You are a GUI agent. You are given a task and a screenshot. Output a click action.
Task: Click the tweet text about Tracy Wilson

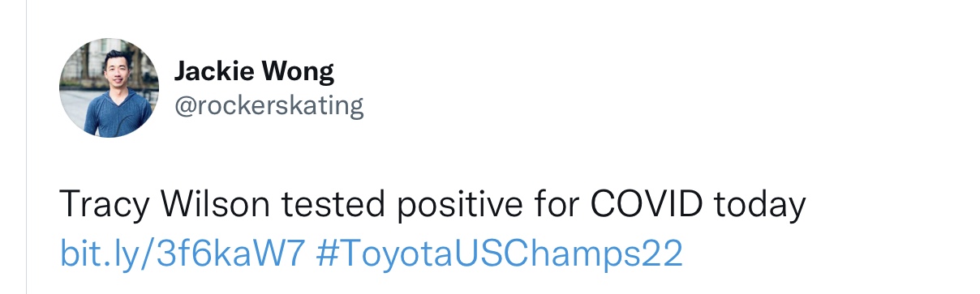[432, 207]
